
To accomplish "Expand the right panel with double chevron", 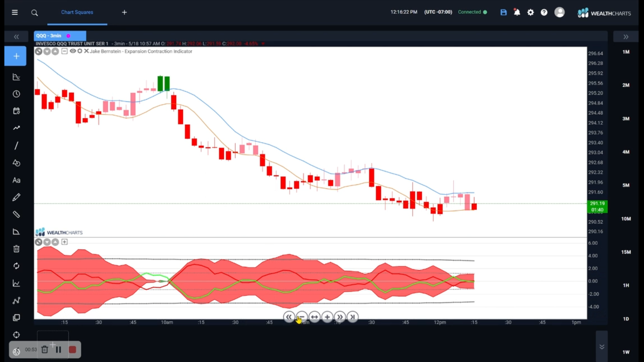I will 626,37.
